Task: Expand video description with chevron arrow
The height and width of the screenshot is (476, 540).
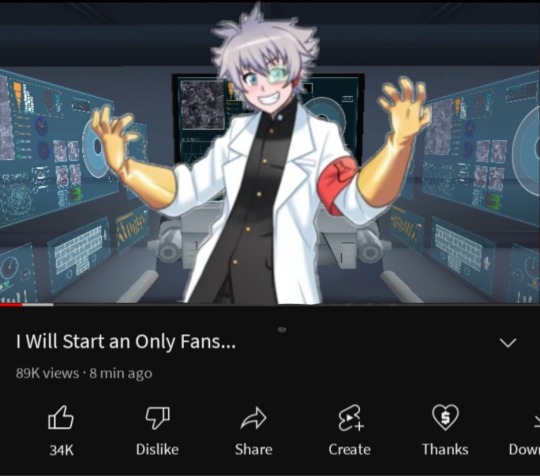Action: 508,343
